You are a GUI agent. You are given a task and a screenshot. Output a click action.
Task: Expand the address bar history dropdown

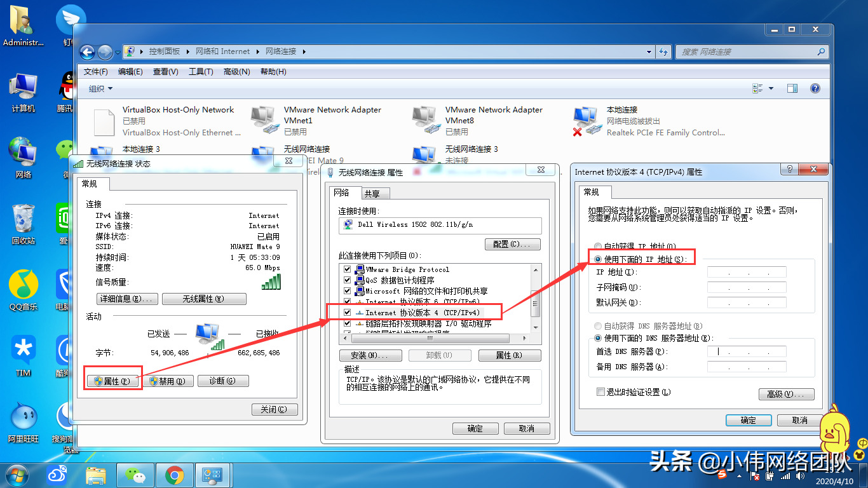click(649, 51)
